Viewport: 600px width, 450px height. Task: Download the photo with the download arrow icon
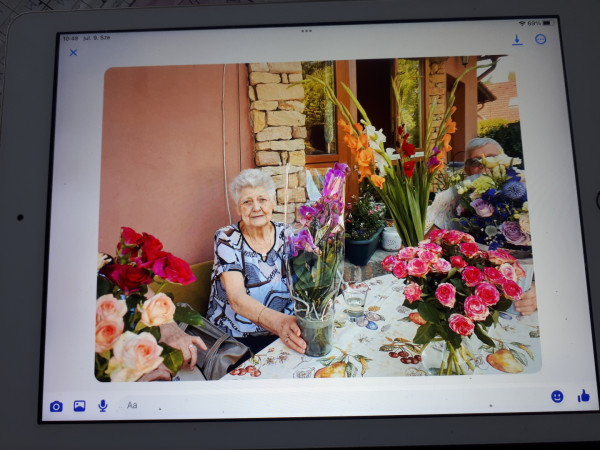(x=517, y=40)
